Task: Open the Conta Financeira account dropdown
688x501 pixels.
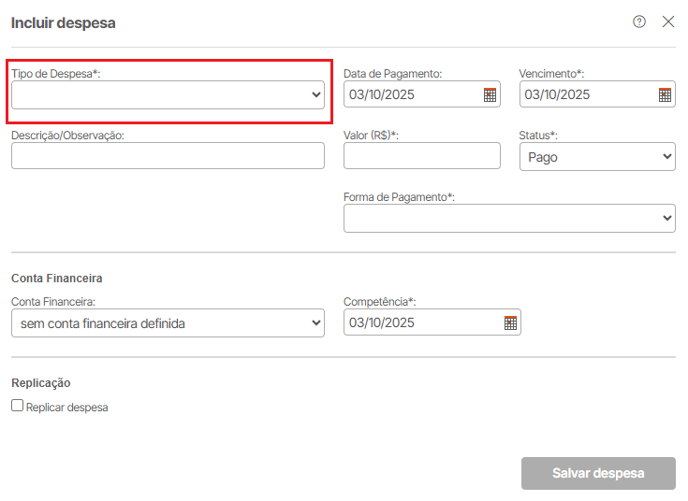Action: (x=168, y=323)
